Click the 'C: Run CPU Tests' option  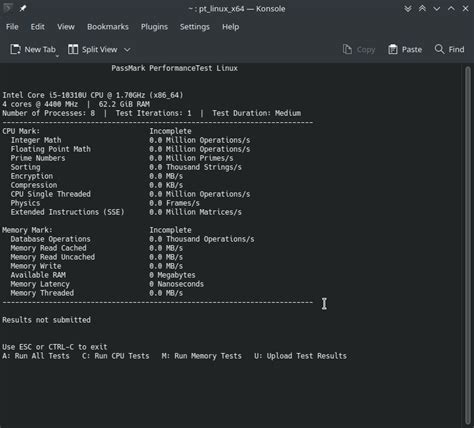(116, 356)
